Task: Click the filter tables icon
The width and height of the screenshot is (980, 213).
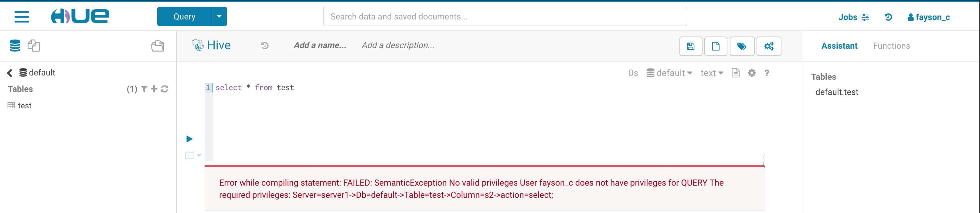Action: 144,89
